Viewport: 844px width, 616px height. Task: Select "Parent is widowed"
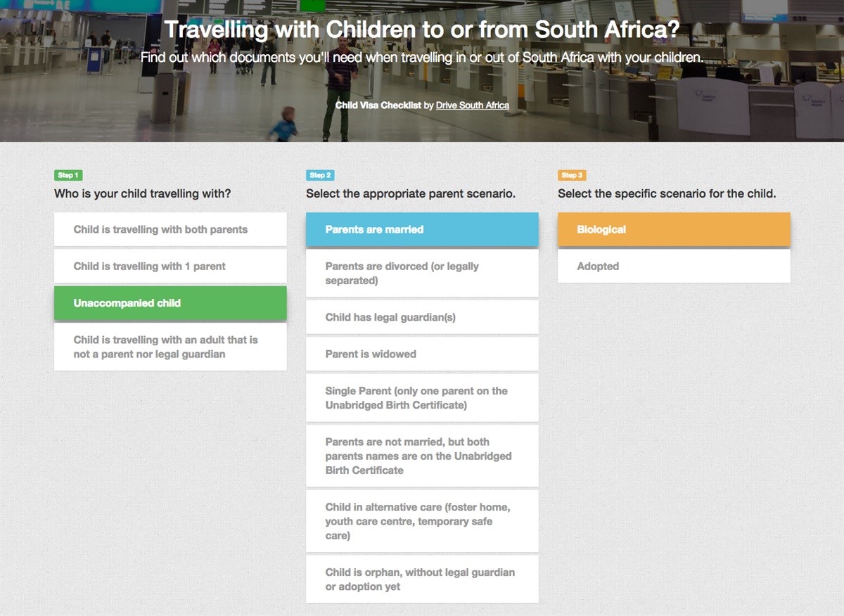[x=422, y=354]
